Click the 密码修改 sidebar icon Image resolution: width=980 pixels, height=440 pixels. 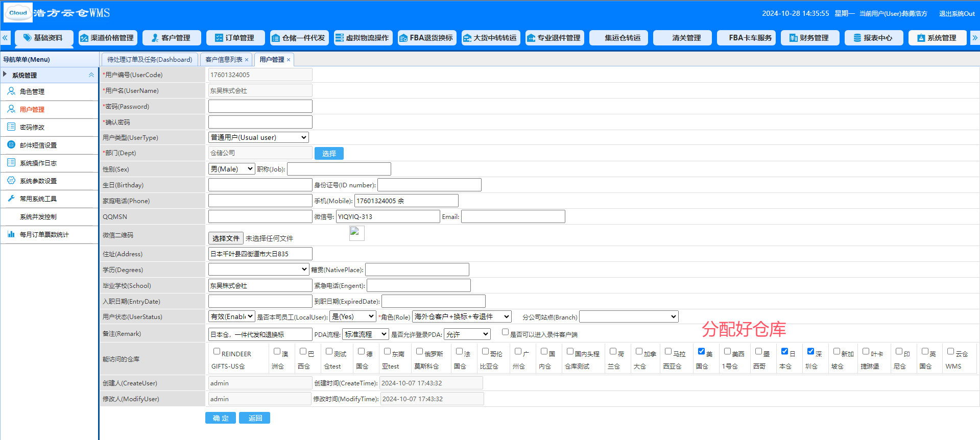11,127
